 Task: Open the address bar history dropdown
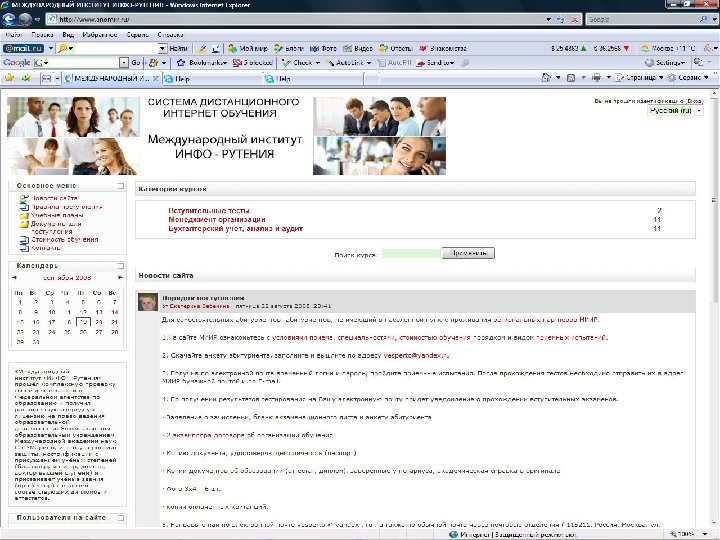(548, 19)
